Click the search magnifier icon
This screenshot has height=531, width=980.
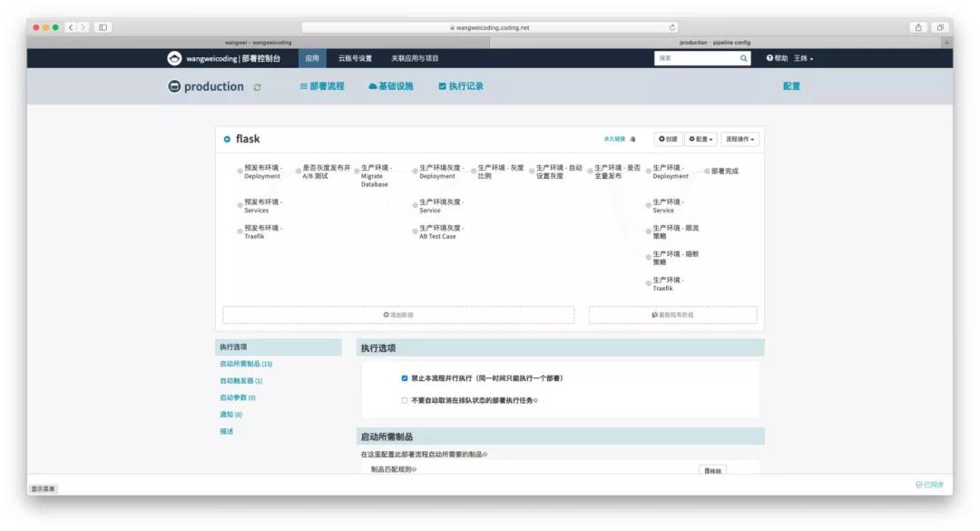point(744,58)
